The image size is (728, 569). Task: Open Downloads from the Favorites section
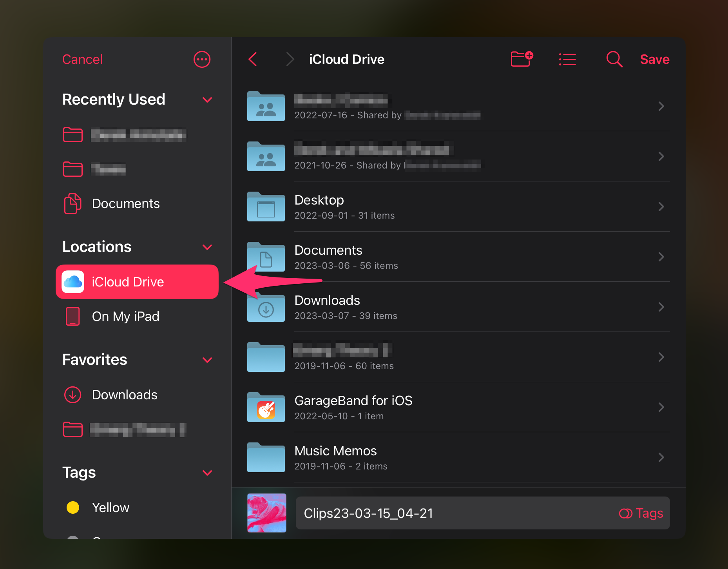point(125,395)
